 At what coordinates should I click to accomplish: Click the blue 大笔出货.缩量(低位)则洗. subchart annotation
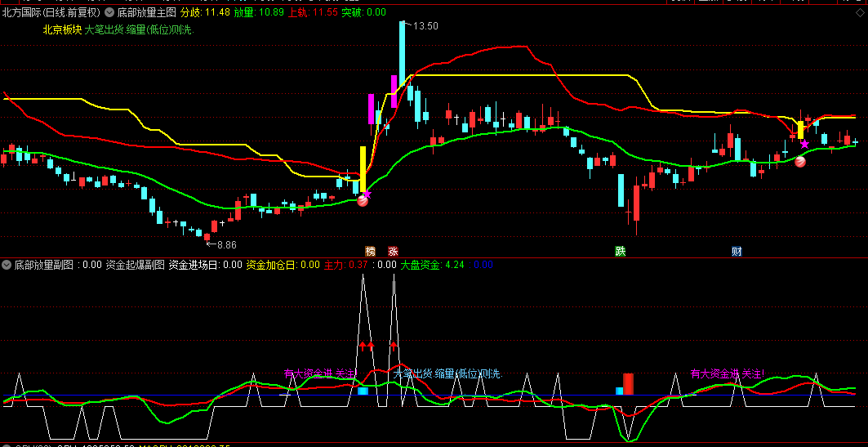coord(447,374)
